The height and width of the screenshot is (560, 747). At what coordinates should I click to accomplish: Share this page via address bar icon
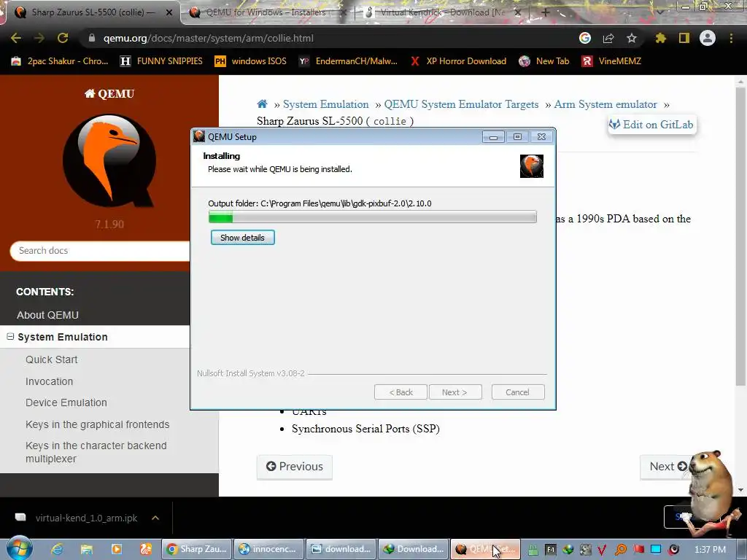click(x=608, y=38)
